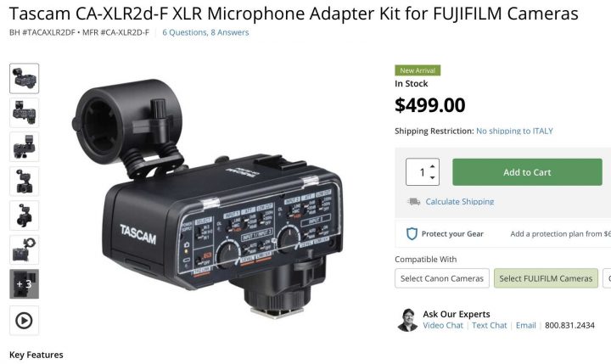Click the Email expert link
The height and width of the screenshot is (364, 611).
click(526, 326)
